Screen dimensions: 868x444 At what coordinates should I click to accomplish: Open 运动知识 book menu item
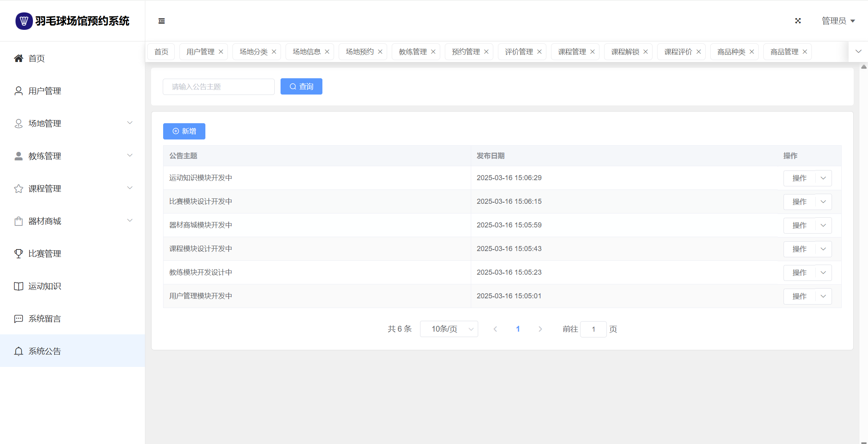coord(44,286)
